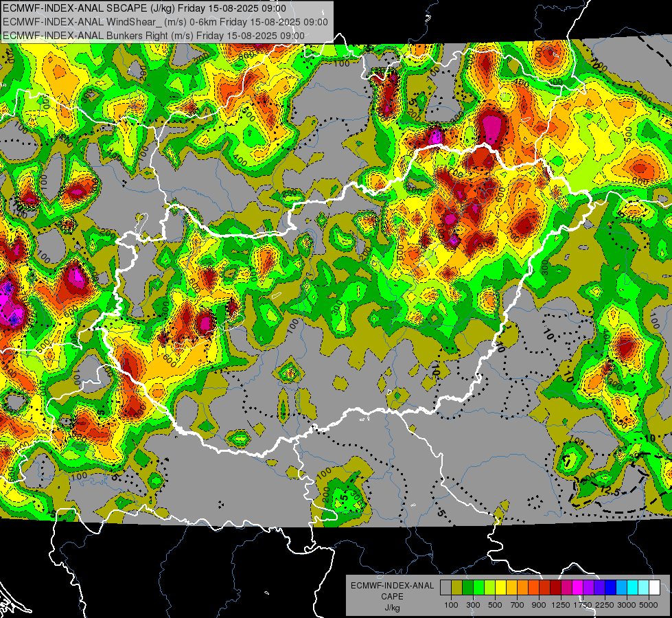The height and width of the screenshot is (618, 672).
Task: Click the legend label 1250
Action: point(561,605)
